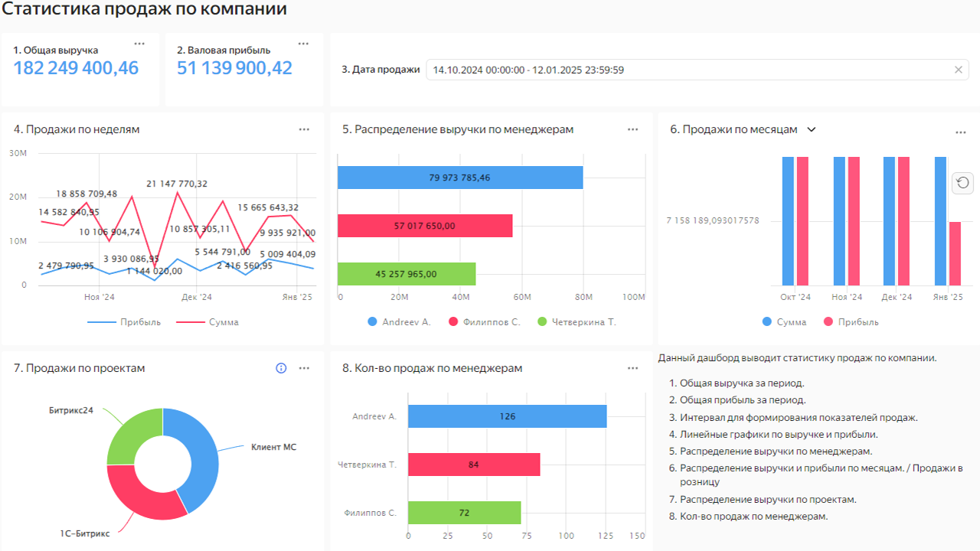This screenshot has height=551, width=980.
Task: Open more options for Продажи по проектам chart
Action: coord(304,368)
